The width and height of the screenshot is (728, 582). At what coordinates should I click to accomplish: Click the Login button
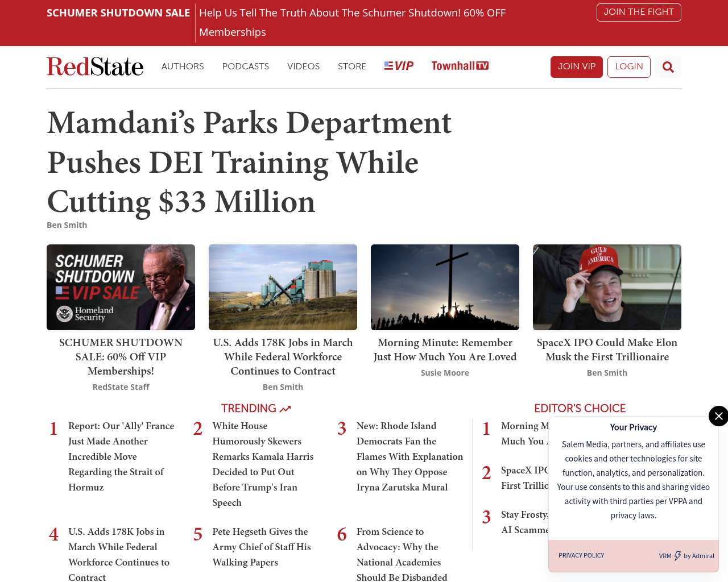(628, 67)
